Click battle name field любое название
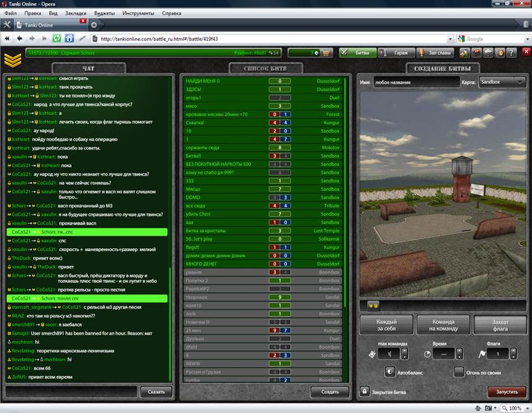This screenshot has width=532, height=413. (x=416, y=82)
